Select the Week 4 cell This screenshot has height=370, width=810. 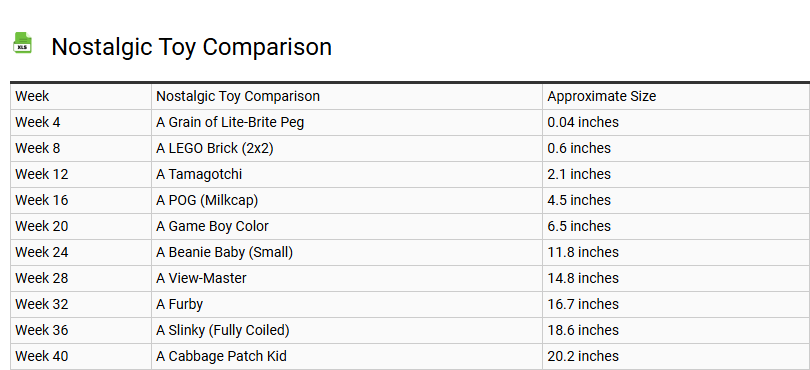(x=81, y=122)
